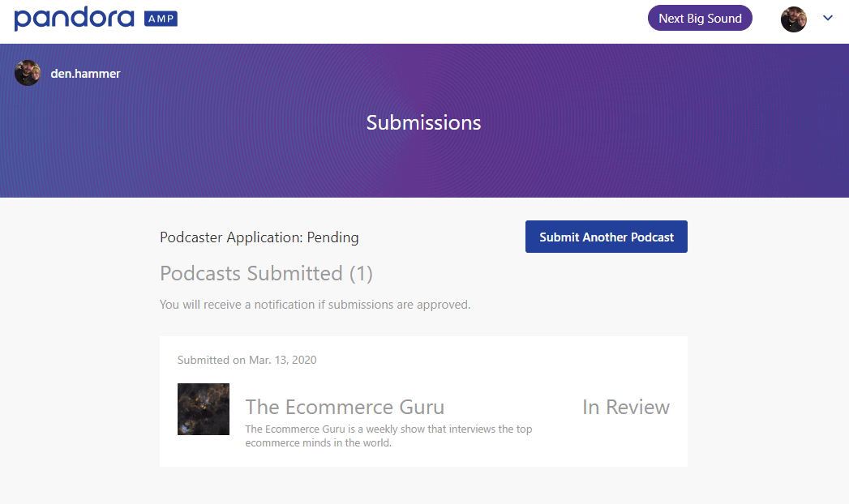Click the Podcaster Application Pending text

click(259, 237)
